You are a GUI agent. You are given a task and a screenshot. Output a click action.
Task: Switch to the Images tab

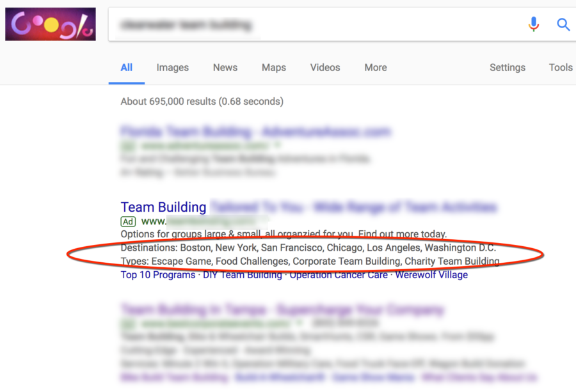[x=172, y=67]
